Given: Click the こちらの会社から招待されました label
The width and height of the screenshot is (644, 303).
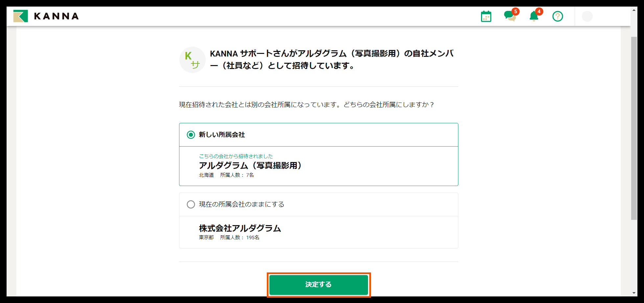Looking at the screenshot, I should tap(237, 156).
